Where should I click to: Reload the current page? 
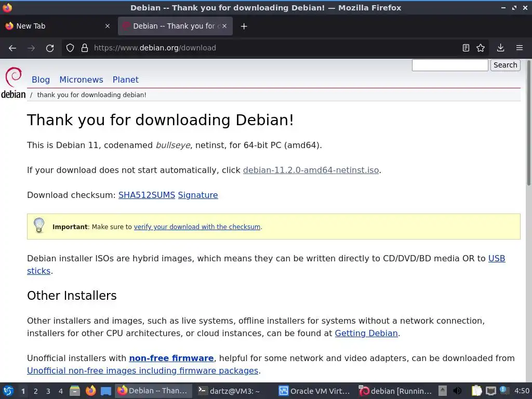[x=50, y=48]
